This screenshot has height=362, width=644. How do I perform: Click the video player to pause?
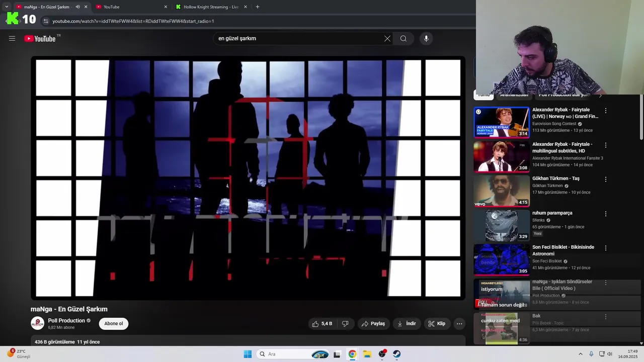[x=248, y=178]
